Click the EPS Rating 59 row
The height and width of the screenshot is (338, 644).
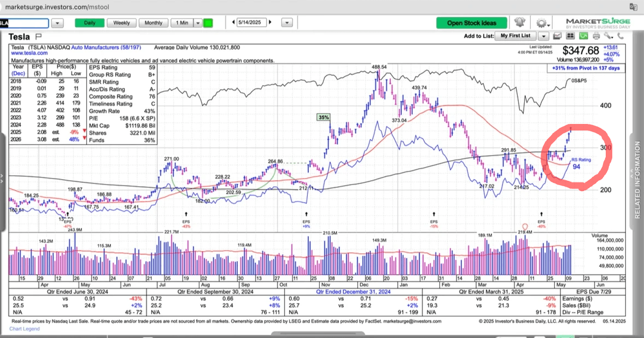pyautogui.click(x=122, y=67)
